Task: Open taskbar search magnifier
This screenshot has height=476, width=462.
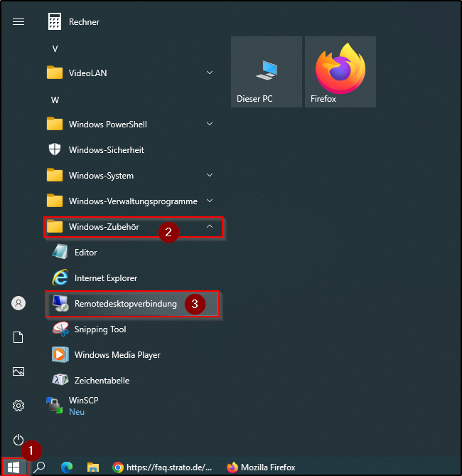Action: pyautogui.click(x=39, y=467)
